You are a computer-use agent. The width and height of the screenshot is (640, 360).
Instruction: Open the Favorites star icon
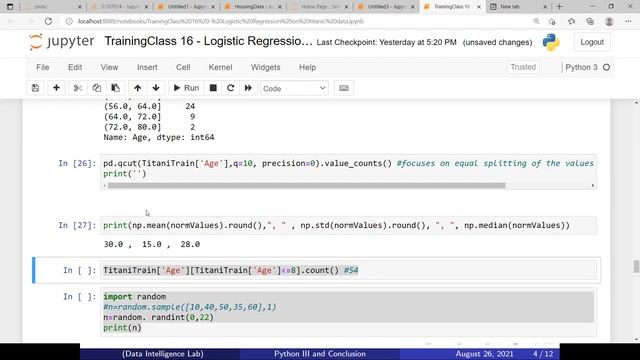[x=571, y=21]
